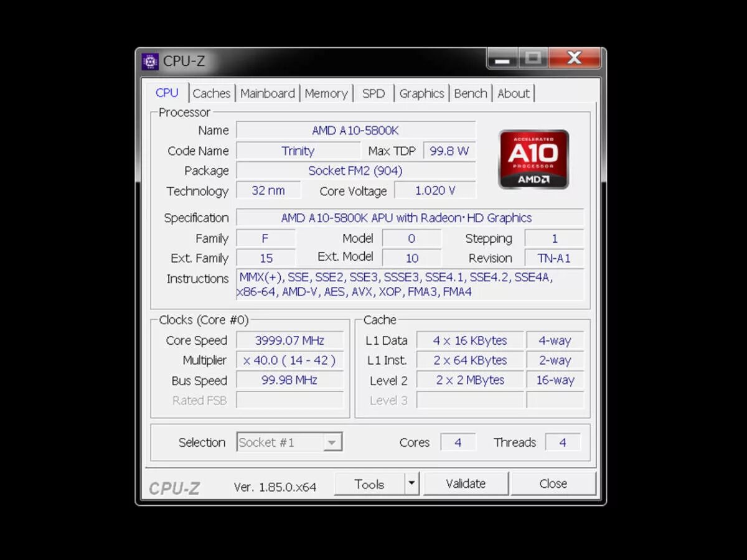This screenshot has width=747, height=560.
Task: Click the Bus Speed value 99.98 MHz
Action: [x=289, y=380]
